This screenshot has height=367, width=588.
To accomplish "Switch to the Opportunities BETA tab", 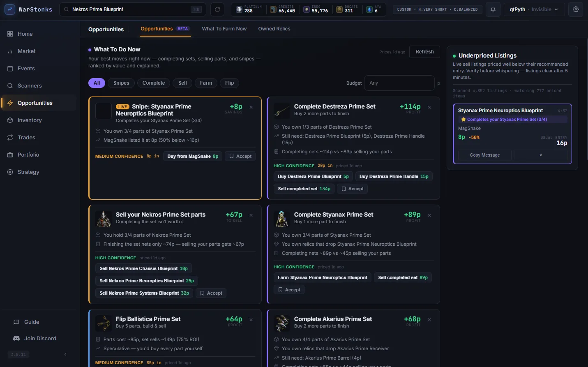I will coord(164,29).
